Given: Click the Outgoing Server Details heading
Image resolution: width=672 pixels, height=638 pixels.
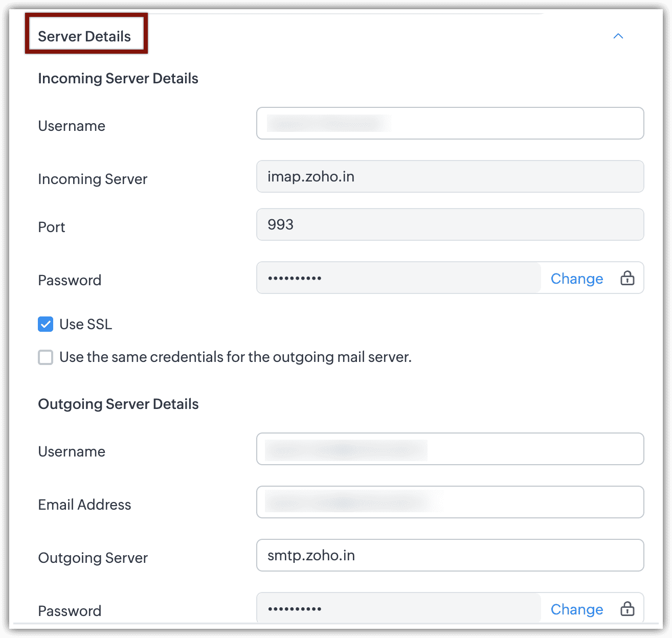Looking at the screenshot, I should [x=118, y=404].
